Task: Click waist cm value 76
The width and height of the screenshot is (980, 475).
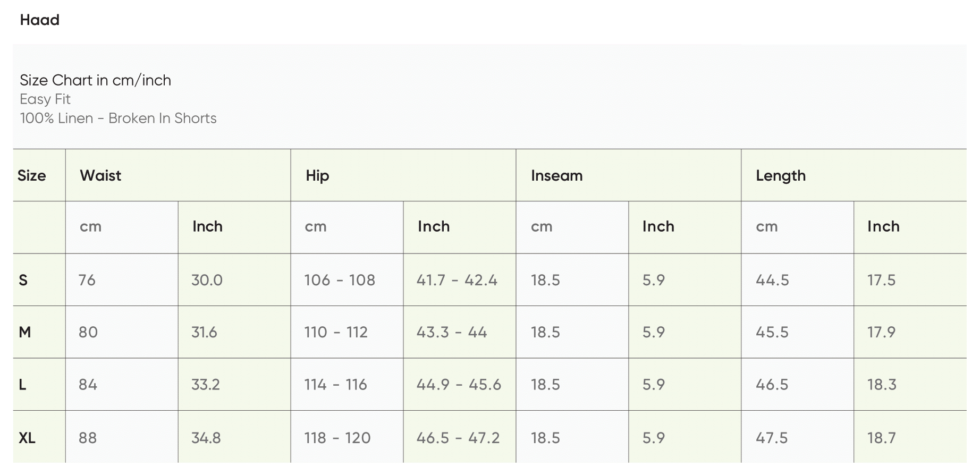Action: 87,281
